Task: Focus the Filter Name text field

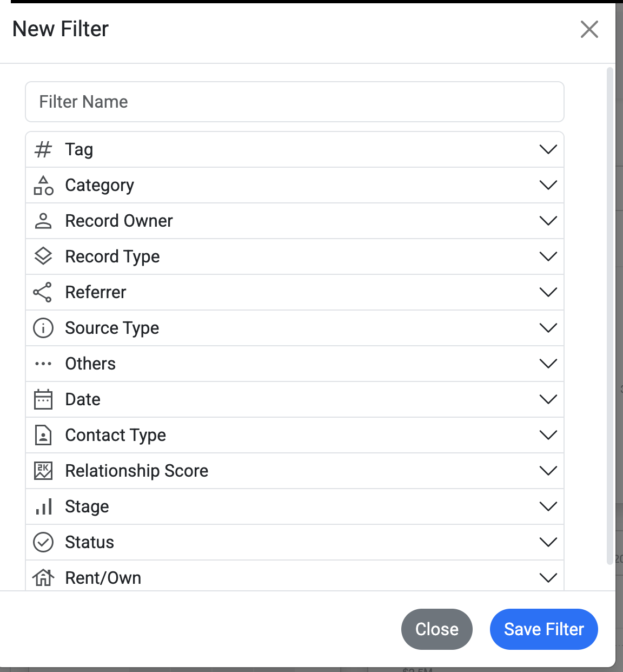Action: point(294,102)
